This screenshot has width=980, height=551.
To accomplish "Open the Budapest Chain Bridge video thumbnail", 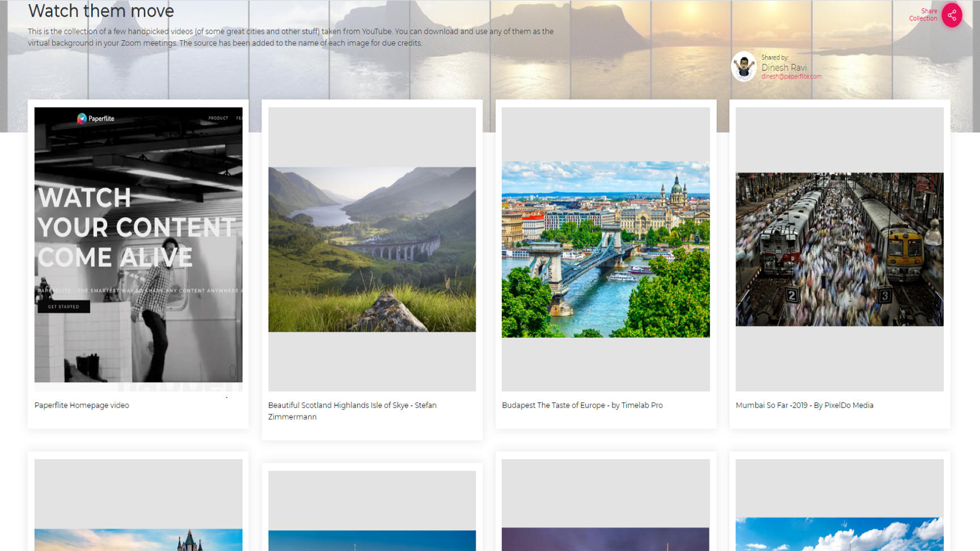I will tap(606, 249).
